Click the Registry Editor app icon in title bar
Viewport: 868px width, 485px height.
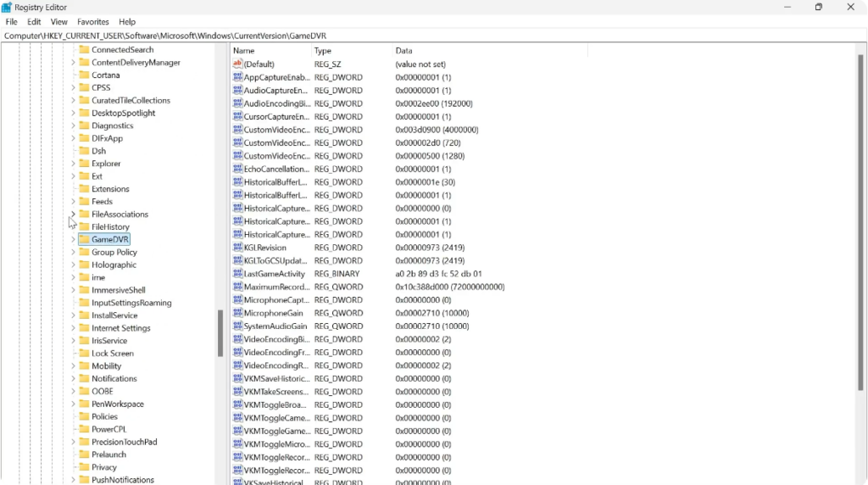(7, 7)
